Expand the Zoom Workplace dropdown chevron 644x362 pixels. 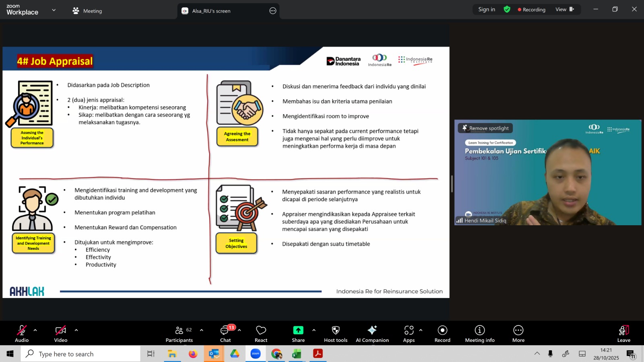point(54,10)
